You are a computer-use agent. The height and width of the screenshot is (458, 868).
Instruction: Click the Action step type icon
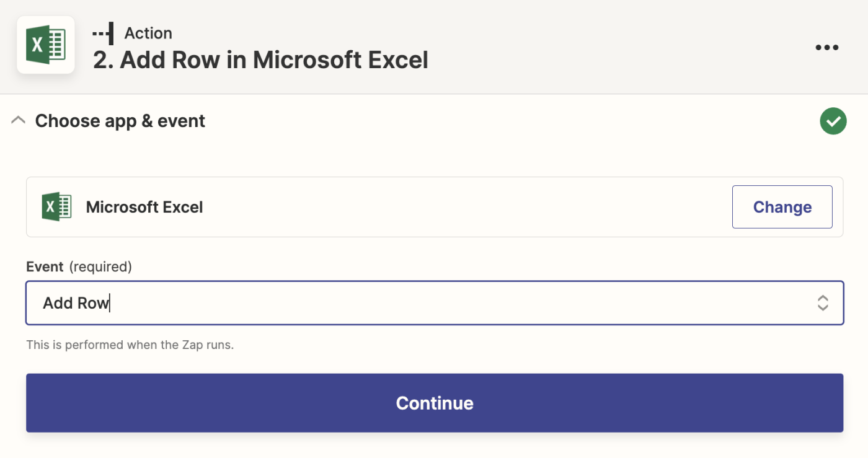pos(103,33)
